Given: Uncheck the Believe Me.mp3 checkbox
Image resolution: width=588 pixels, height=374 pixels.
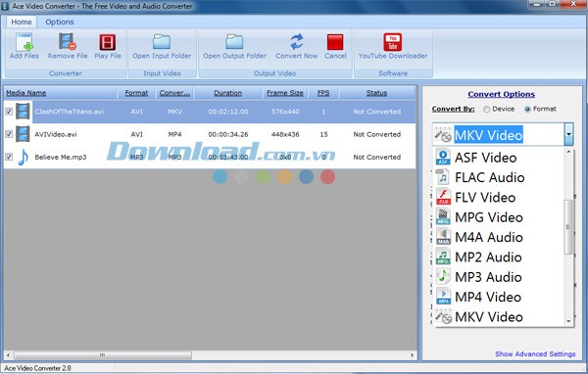Looking at the screenshot, I should pos(9,157).
